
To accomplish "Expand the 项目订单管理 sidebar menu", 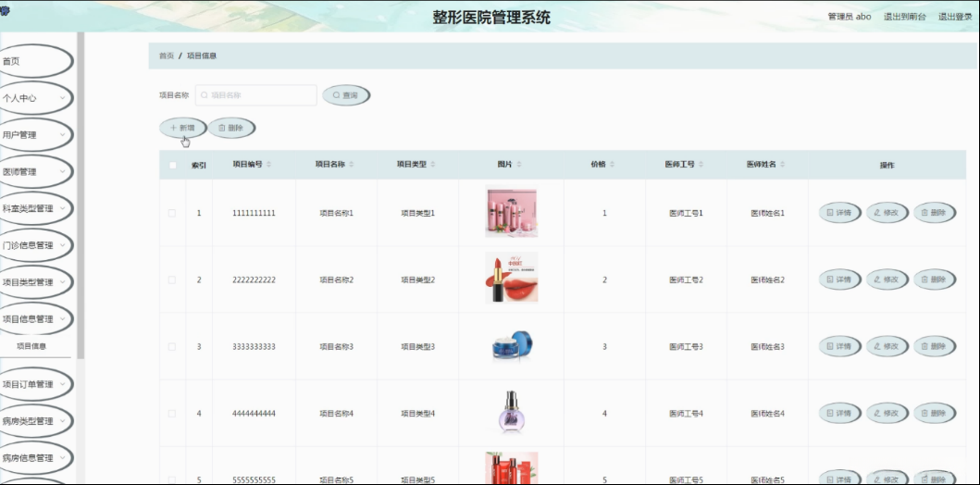I will point(34,384).
